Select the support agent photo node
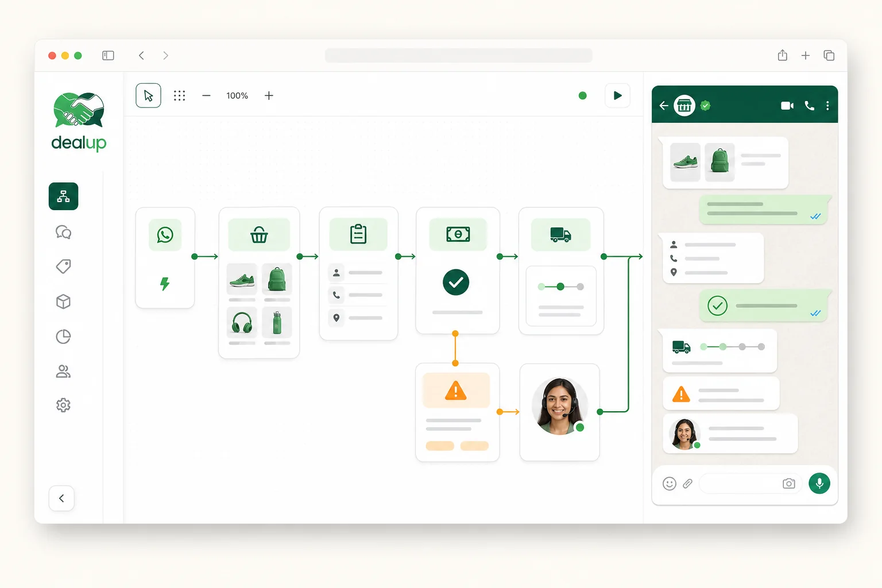 [x=560, y=406]
